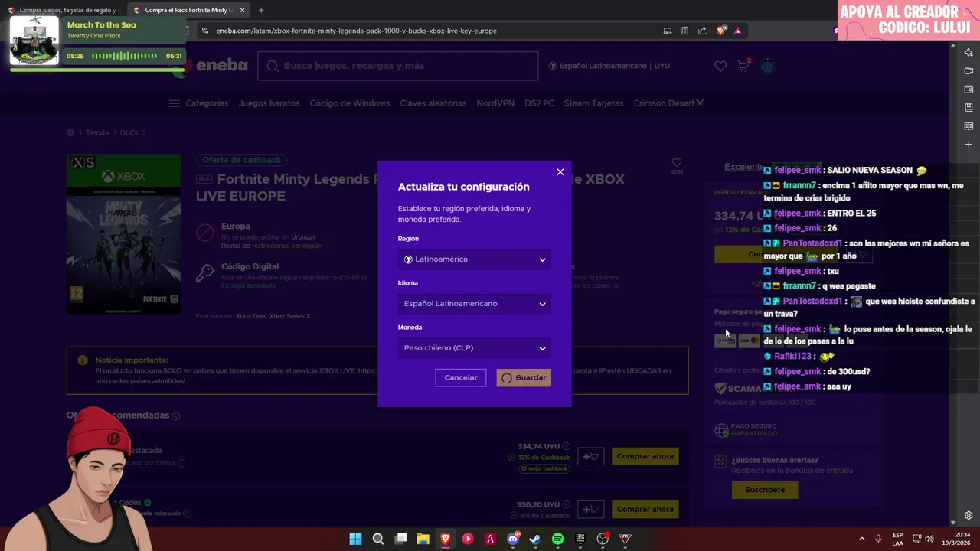
Task: Show hidden system tray icons
Action: coord(861,539)
